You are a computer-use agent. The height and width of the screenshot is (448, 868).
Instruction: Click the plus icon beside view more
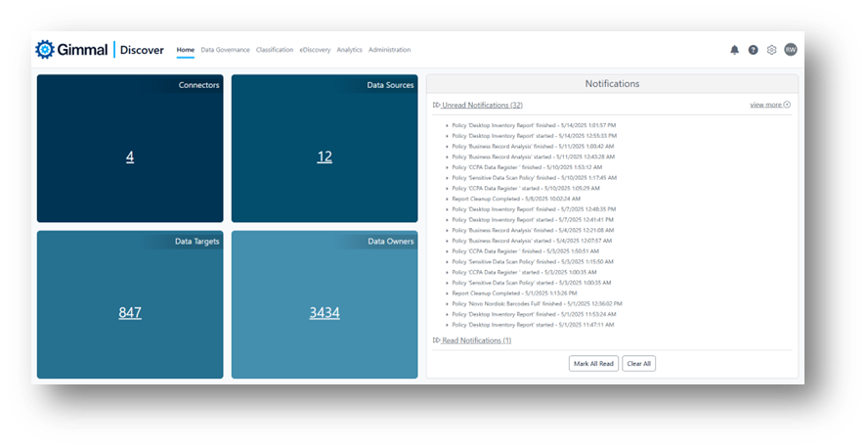tap(787, 105)
